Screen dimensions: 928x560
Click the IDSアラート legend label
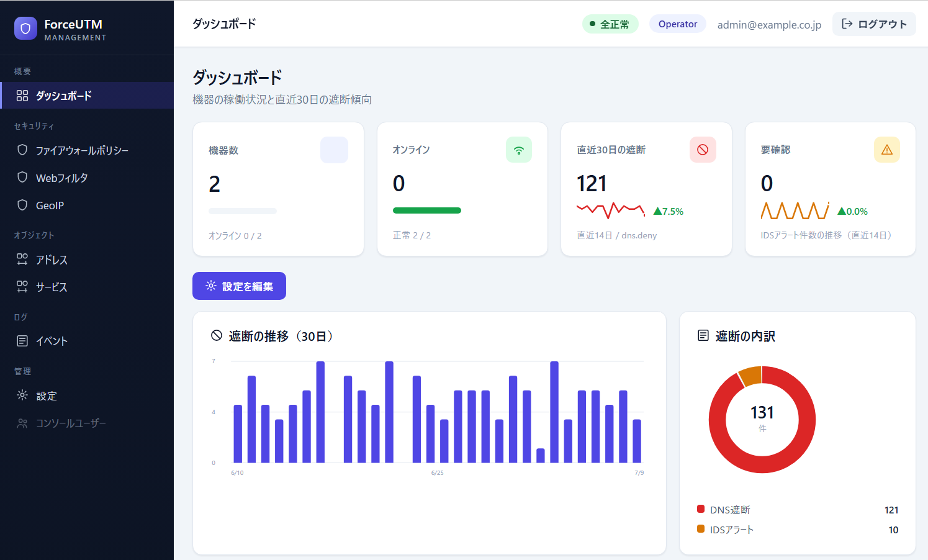[x=732, y=530]
